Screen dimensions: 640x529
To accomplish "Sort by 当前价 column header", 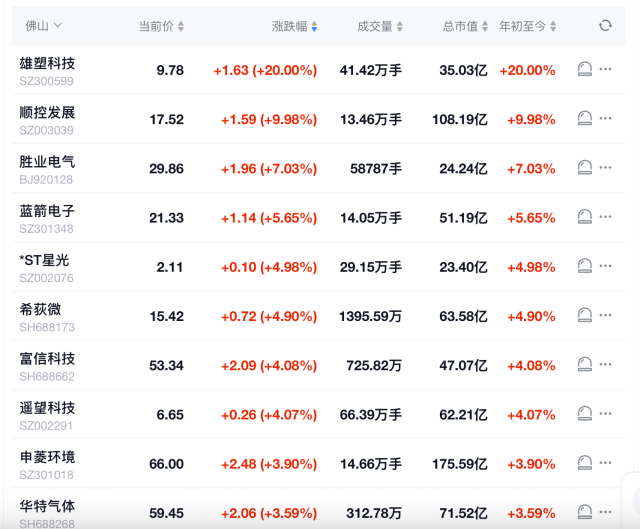I will (161, 26).
